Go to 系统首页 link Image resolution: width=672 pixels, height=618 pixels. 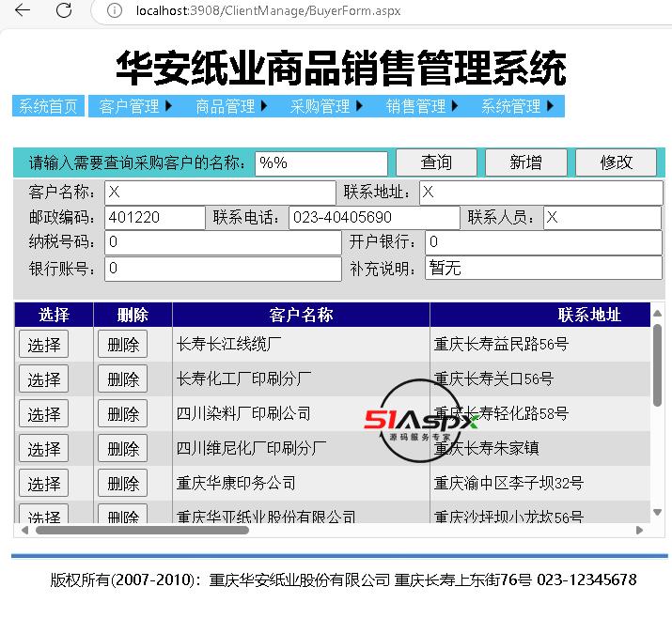[49, 106]
